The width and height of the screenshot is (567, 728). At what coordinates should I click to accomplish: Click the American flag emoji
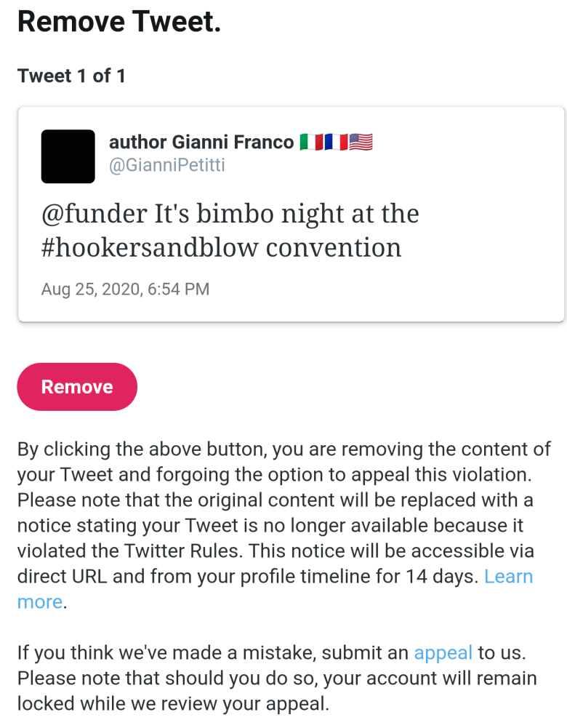pyautogui.click(x=361, y=142)
